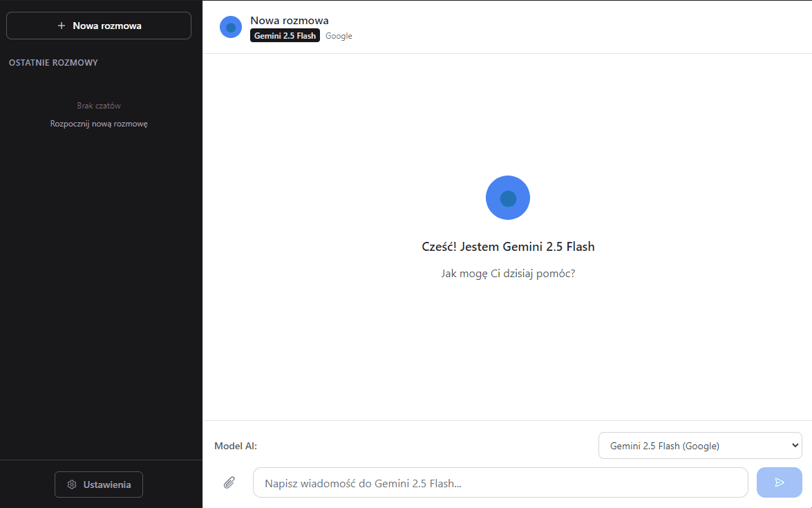The height and width of the screenshot is (508, 812).
Task: Open Ustawienia settings button
Action: pos(99,485)
